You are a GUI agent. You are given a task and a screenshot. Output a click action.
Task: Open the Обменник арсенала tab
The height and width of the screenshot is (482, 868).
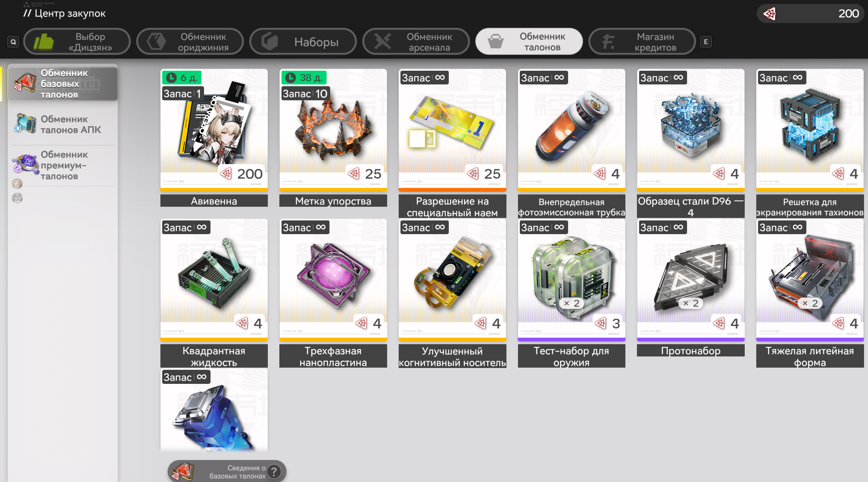point(416,42)
